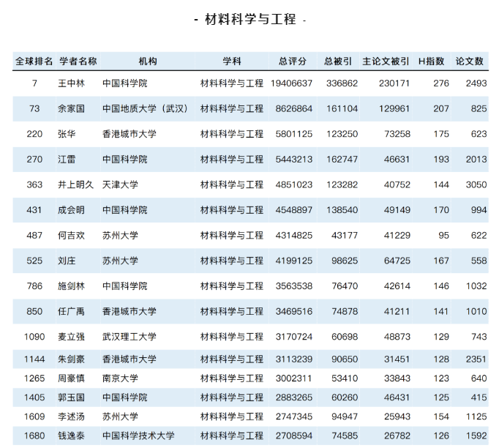Click total score 5801125
Screen dimensions: 499x448
pyautogui.click(x=294, y=134)
